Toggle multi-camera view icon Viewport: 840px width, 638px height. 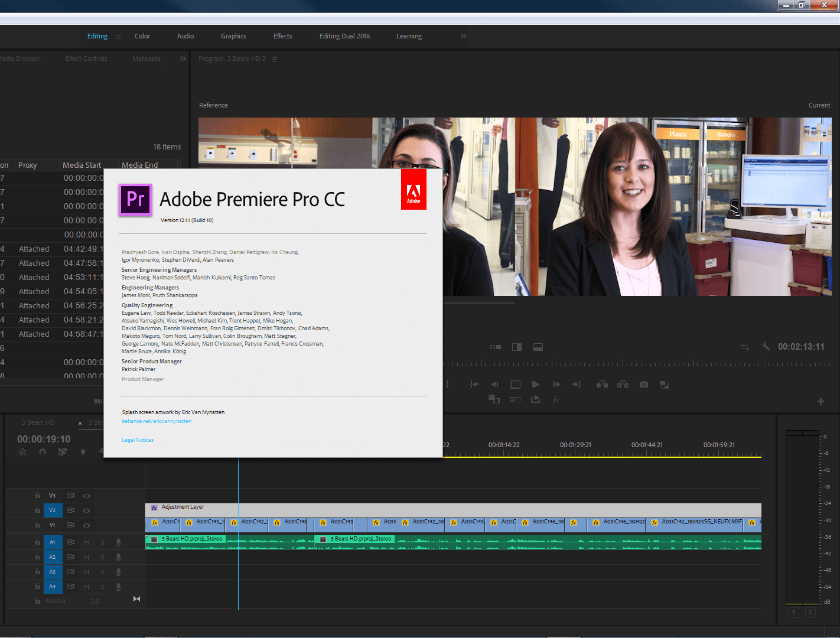point(515,400)
